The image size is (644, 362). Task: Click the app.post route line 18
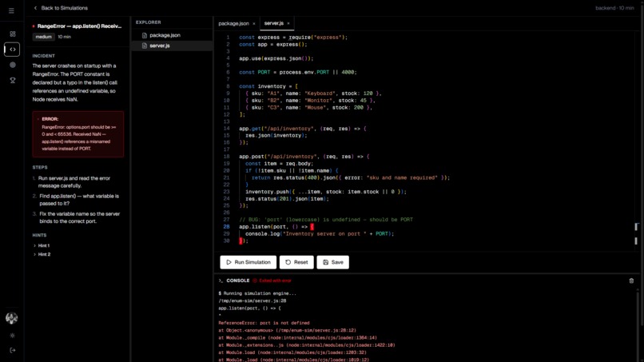(x=304, y=157)
